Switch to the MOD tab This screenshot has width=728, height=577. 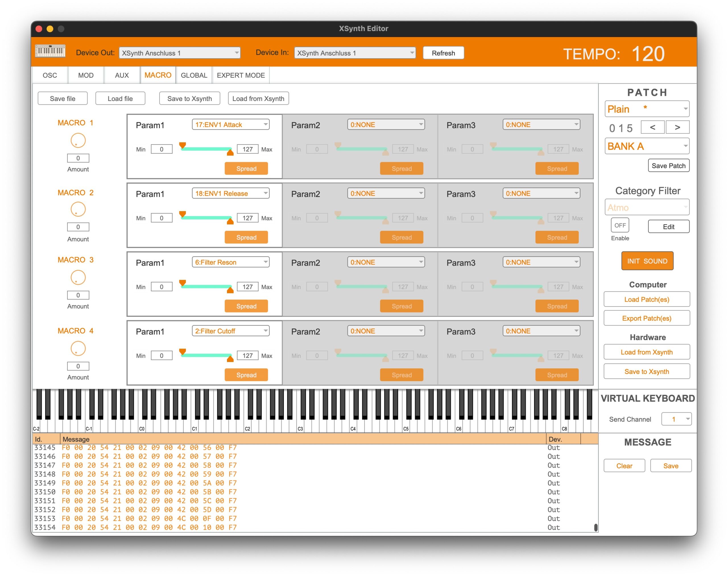point(86,75)
